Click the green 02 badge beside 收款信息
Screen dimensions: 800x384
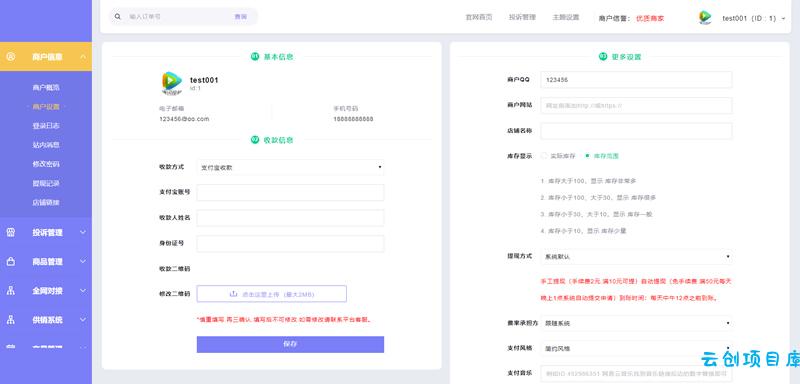(255, 140)
